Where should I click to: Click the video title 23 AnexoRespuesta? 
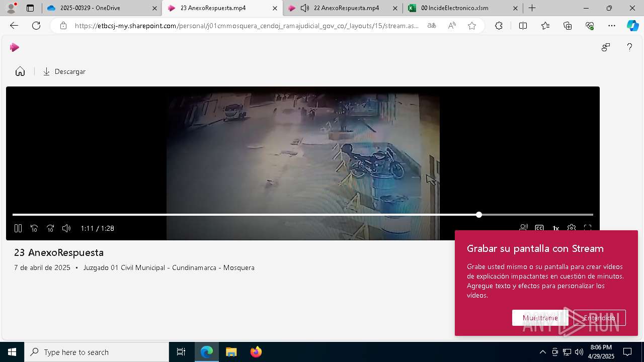[59, 252]
